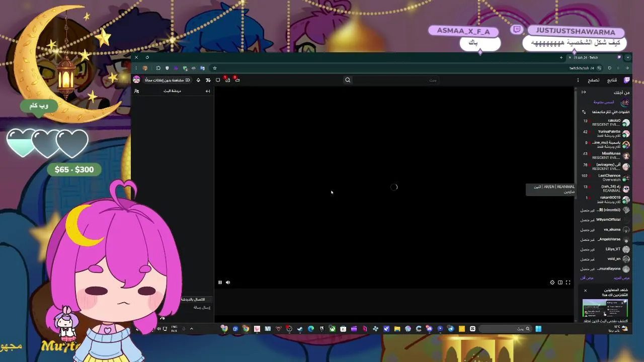Open notifications icon with badge 3

(x=236, y=79)
